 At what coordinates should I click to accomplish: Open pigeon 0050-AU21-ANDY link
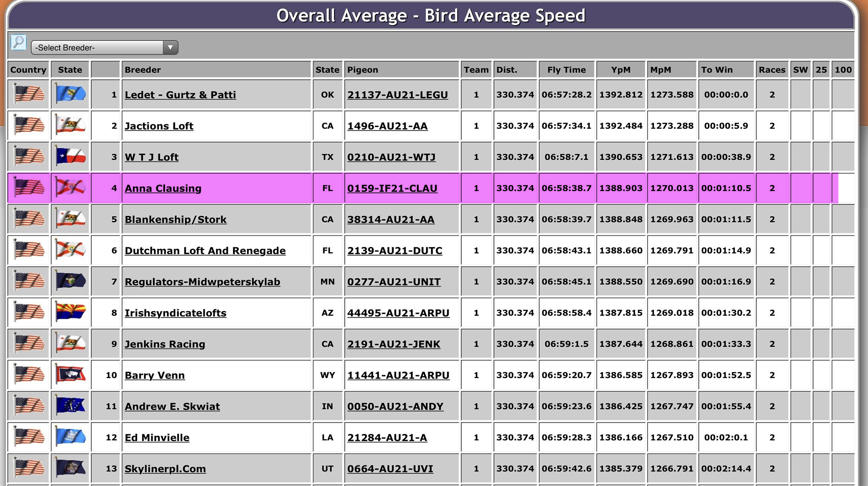tap(395, 406)
